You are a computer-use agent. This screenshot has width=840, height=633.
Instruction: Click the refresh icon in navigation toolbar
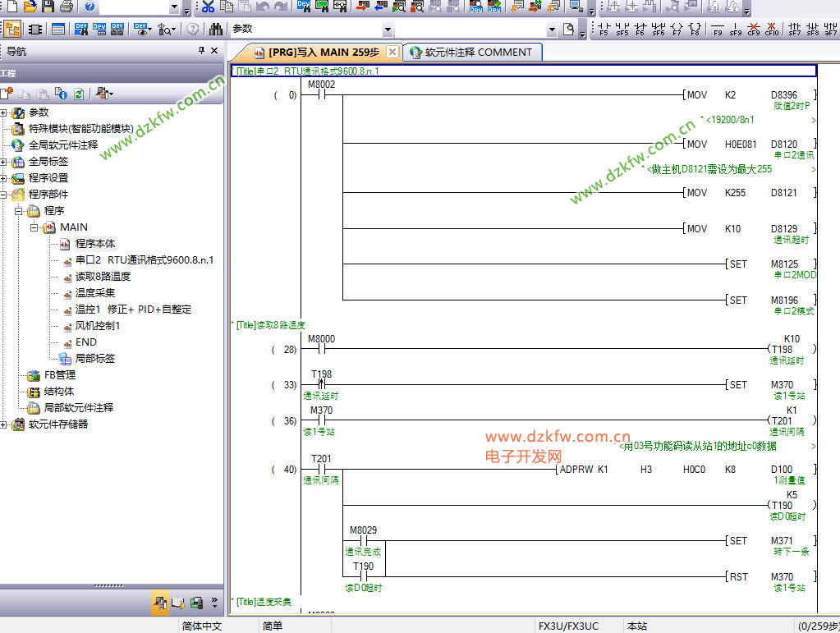(x=79, y=94)
